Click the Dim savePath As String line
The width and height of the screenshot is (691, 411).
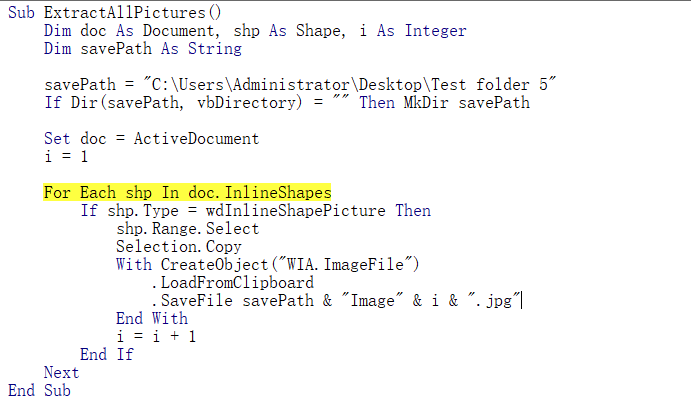[x=142, y=48]
